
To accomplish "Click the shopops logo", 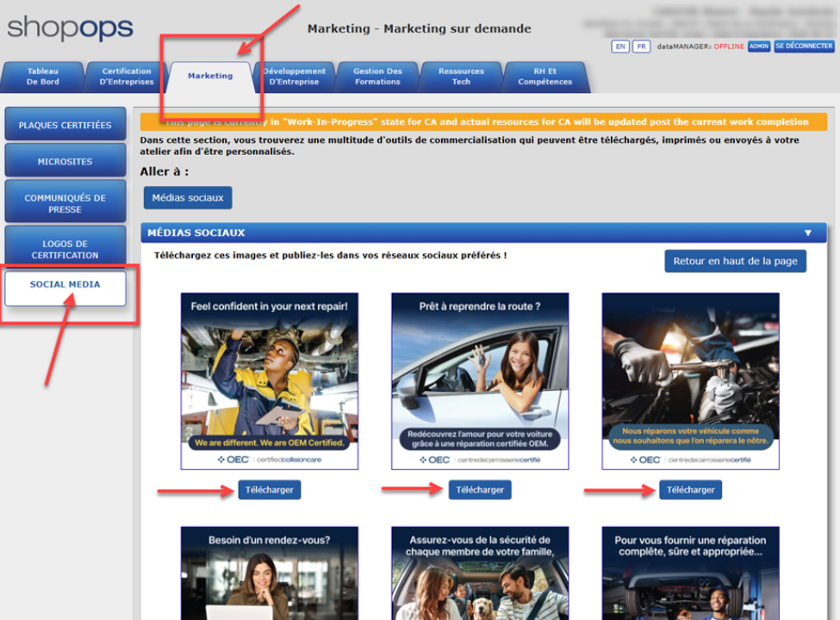I will [x=71, y=28].
